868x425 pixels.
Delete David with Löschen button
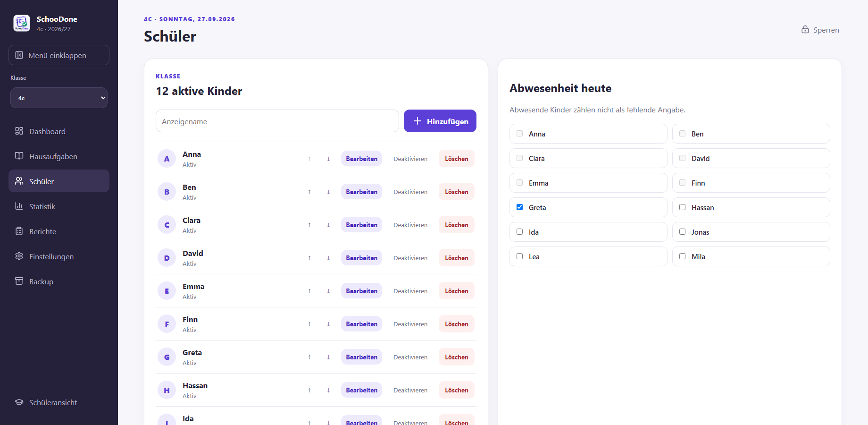click(457, 258)
